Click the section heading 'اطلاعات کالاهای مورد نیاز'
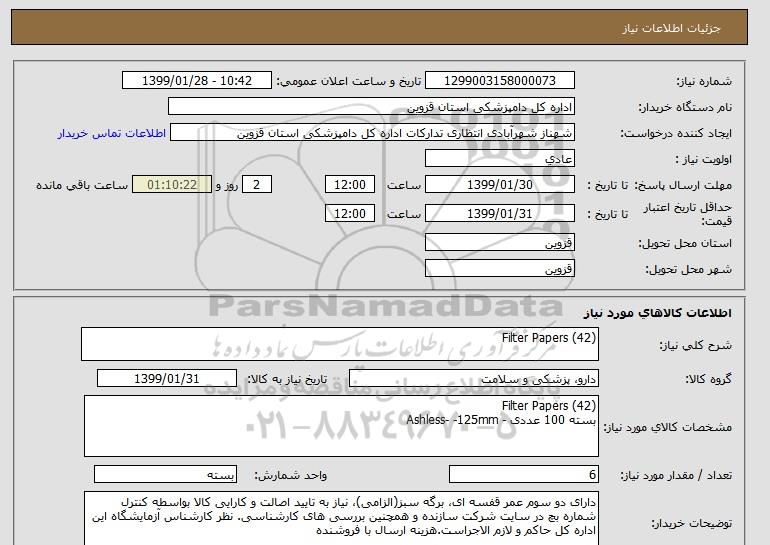Screen dimensions: 770x545 pos(657,313)
